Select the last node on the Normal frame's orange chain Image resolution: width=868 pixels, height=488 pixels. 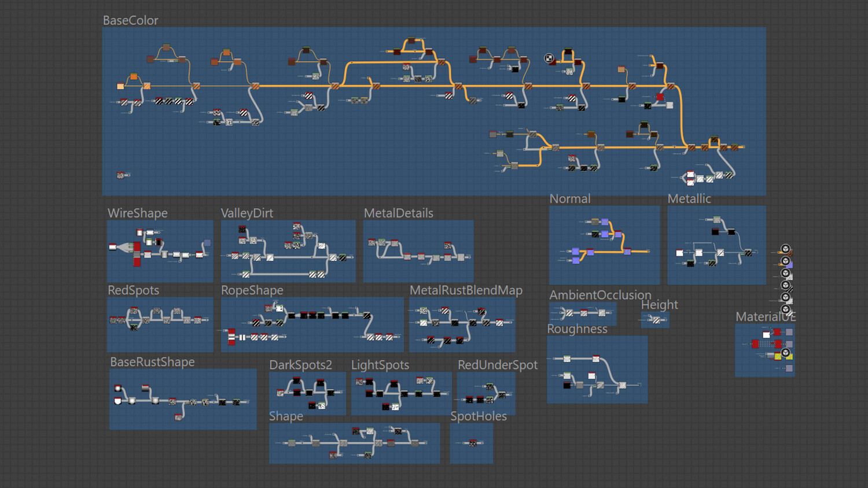(627, 252)
